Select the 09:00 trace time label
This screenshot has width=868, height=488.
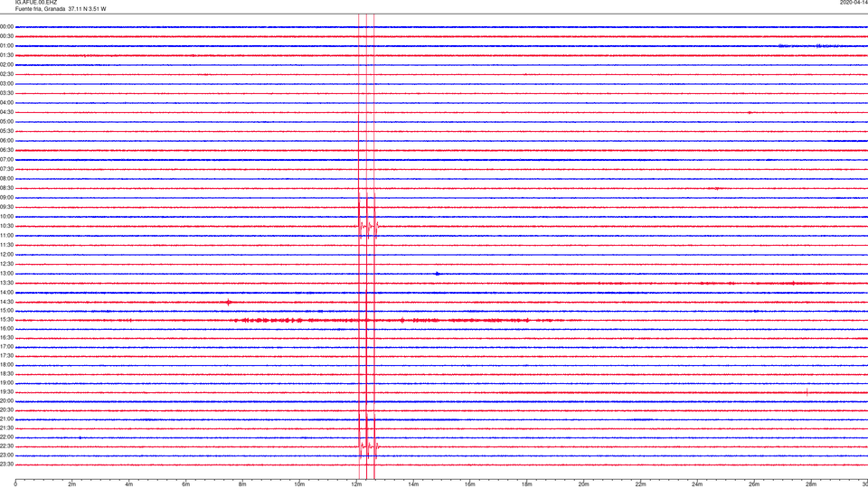pos(6,198)
